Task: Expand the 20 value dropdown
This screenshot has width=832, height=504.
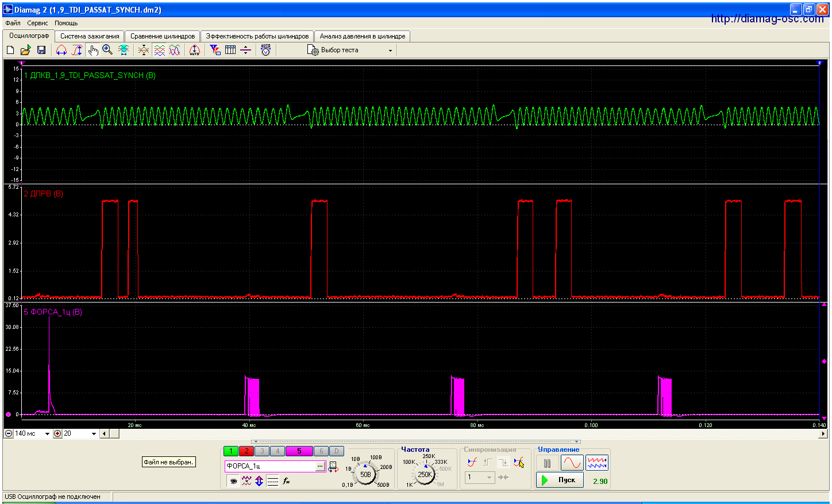Action: (94, 434)
